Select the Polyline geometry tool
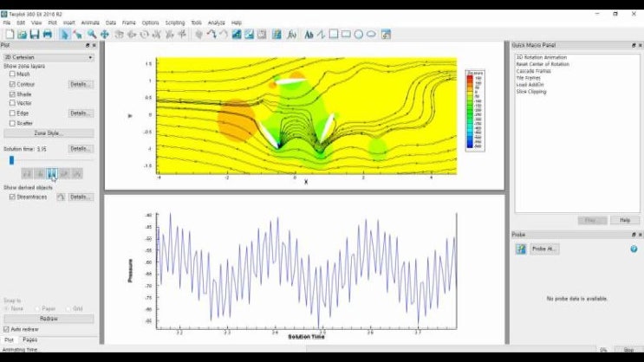The height and width of the screenshot is (362, 644). [x=321, y=35]
